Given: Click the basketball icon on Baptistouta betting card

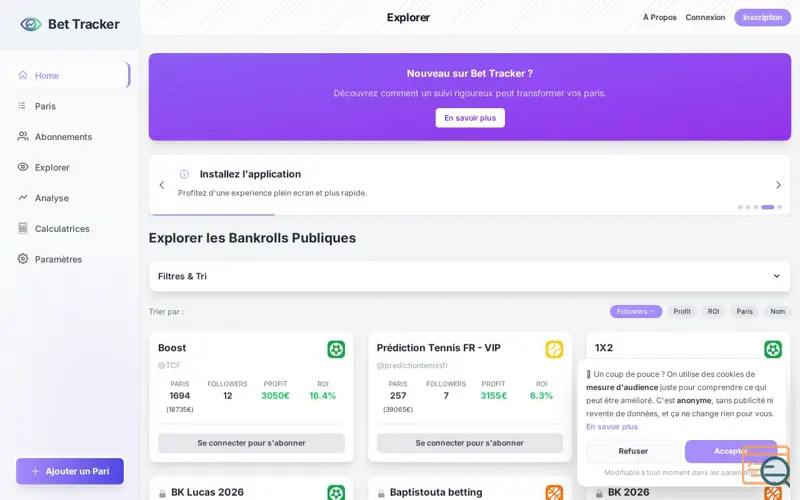Looking at the screenshot, I should click(x=554, y=493).
